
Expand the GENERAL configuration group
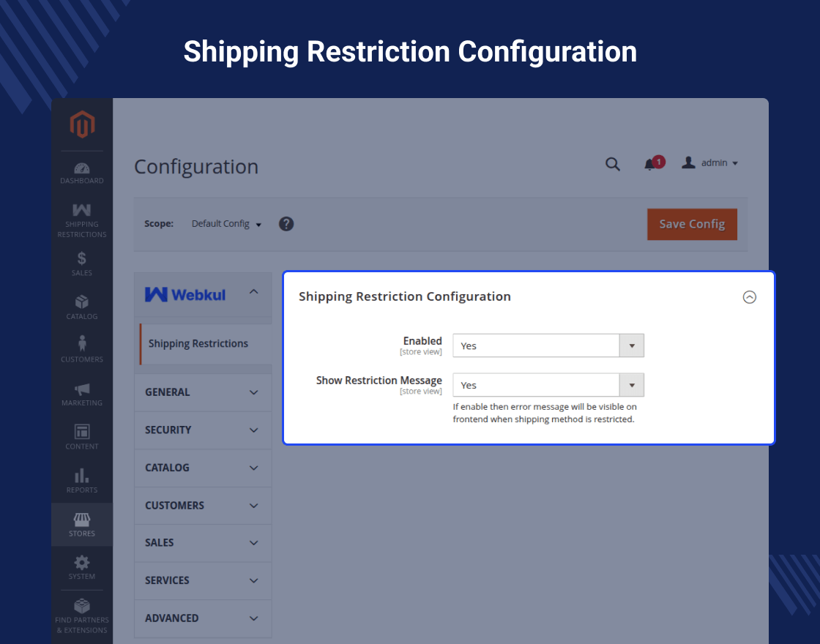(x=202, y=392)
